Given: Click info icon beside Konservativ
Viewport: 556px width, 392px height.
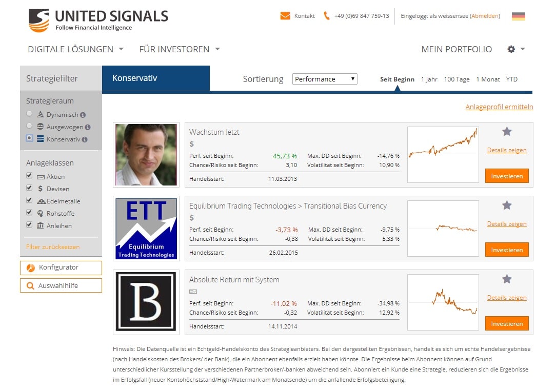Looking at the screenshot, I should [85, 139].
